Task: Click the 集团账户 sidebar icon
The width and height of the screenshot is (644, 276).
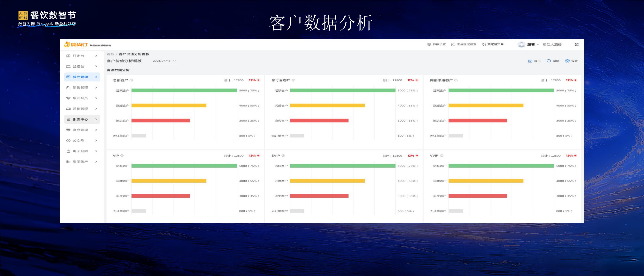Action: coord(68,161)
